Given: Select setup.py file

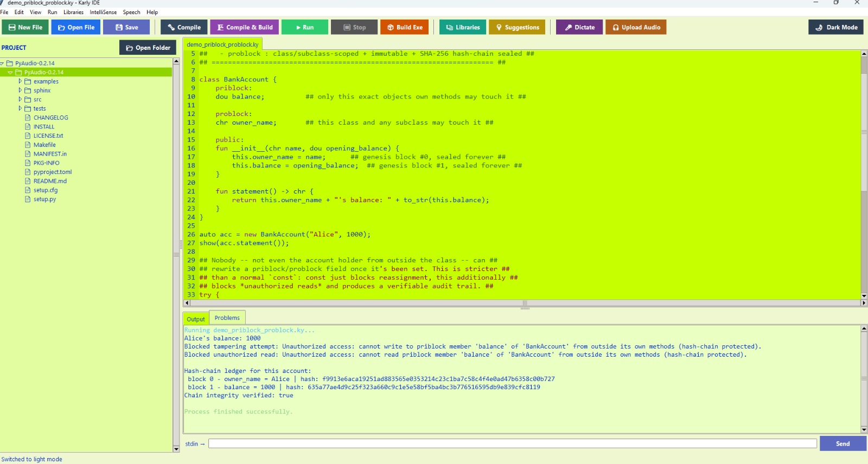Looking at the screenshot, I should click(44, 199).
